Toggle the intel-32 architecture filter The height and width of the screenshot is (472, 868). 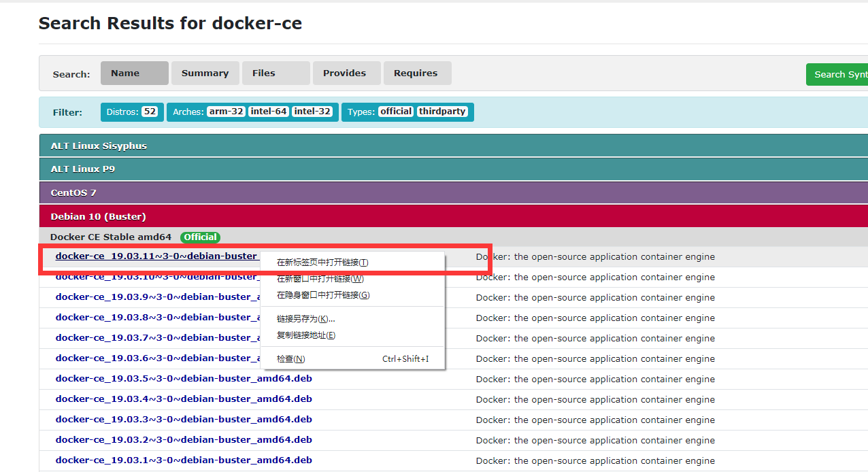[312, 112]
